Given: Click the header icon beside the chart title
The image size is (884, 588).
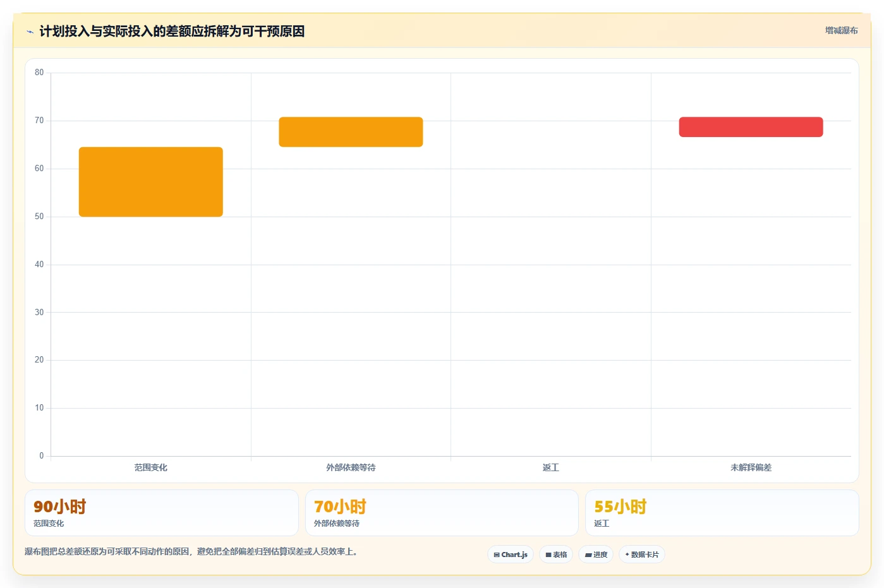Looking at the screenshot, I should 30,32.
